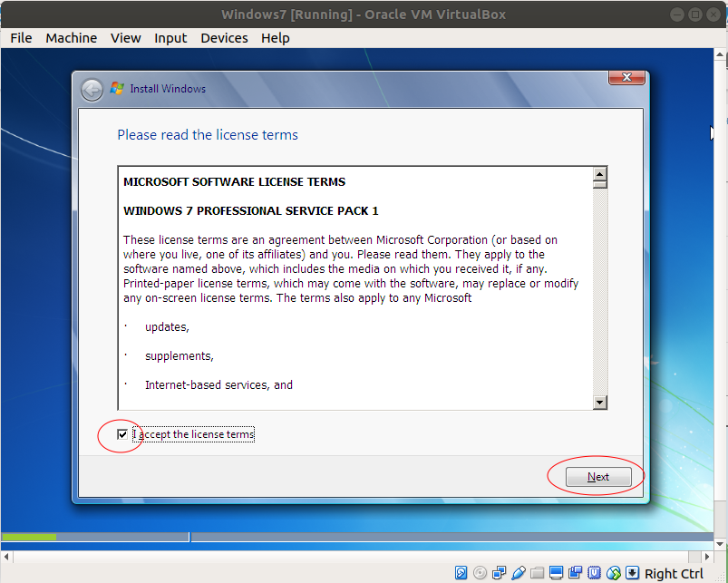Go back using the installer back arrow
The height and width of the screenshot is (583, 728).
(92, 90)
